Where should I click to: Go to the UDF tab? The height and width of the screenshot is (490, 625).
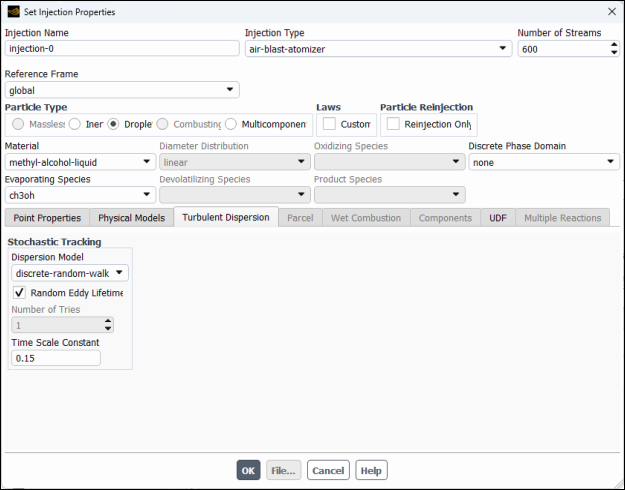click(x=497, y=218)
